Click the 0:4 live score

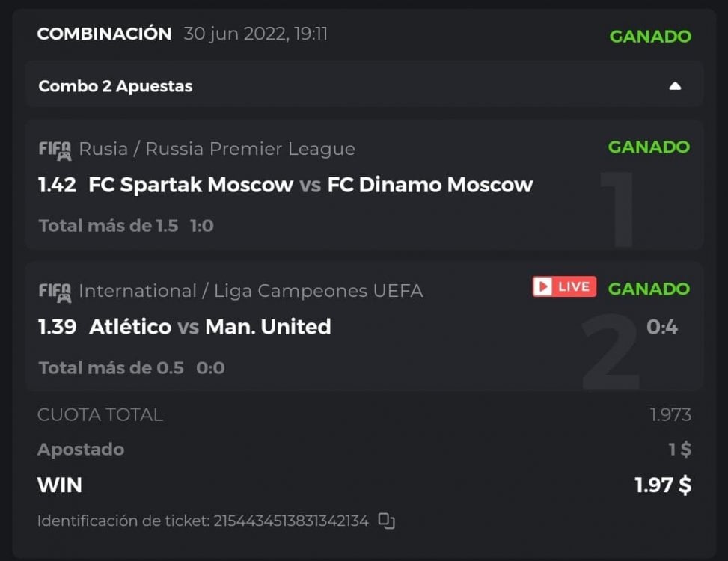662,327
